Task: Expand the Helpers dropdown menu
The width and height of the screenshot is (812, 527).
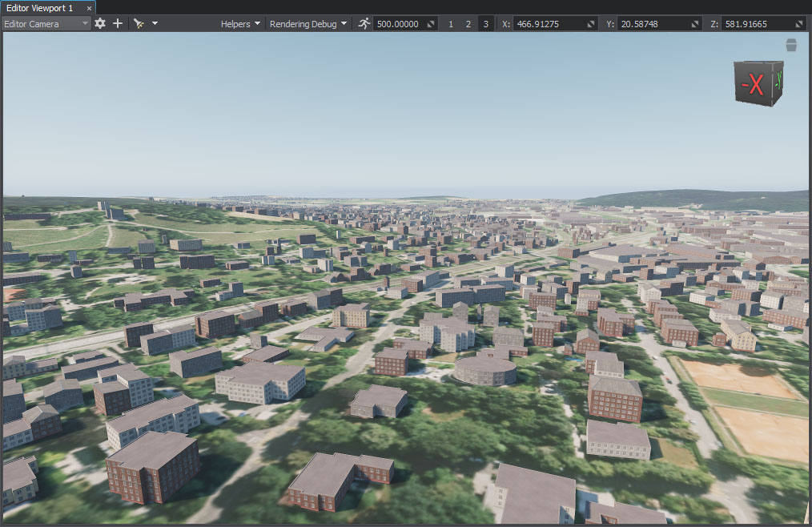Action: tap(241, 24)
